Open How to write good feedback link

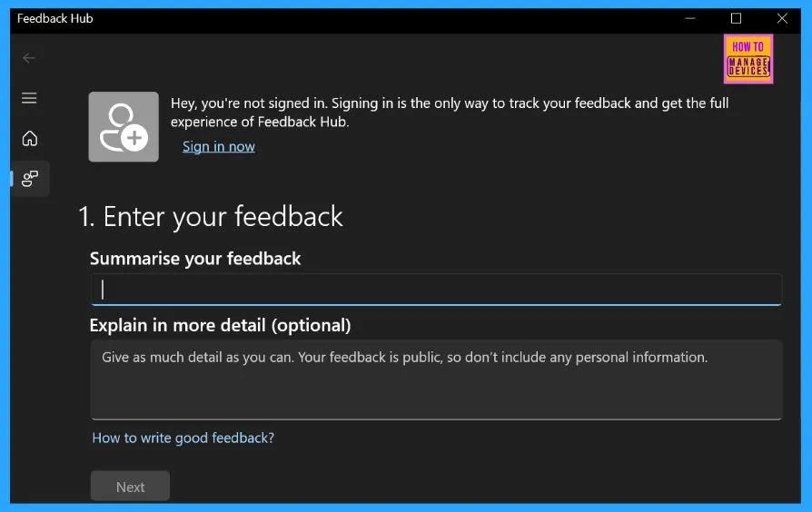(183, 438)
